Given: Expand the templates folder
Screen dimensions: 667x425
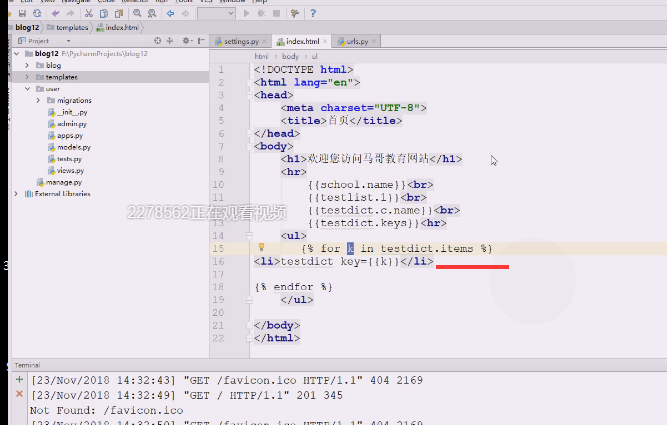Looking at the screenshot, I should click(x=27, y=77).
